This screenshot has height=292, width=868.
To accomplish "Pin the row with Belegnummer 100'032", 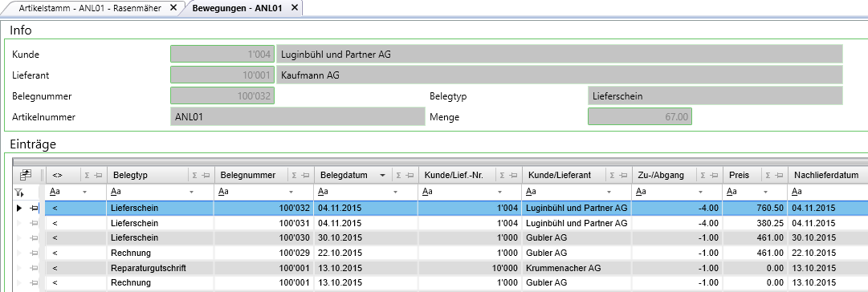I will 34,209.
